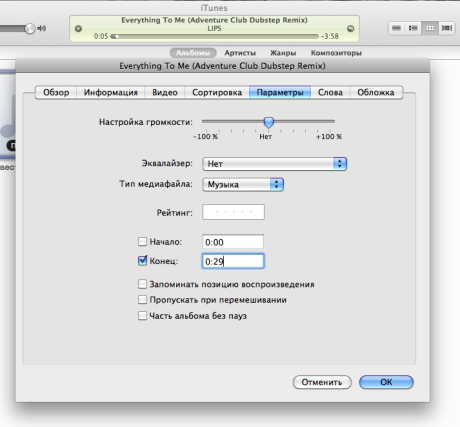Image resolution: width=460 pixels, height=427 pixels.
Task: Enable Пропускать при перемешивании checkbox
Action: [x=142, y=300]
